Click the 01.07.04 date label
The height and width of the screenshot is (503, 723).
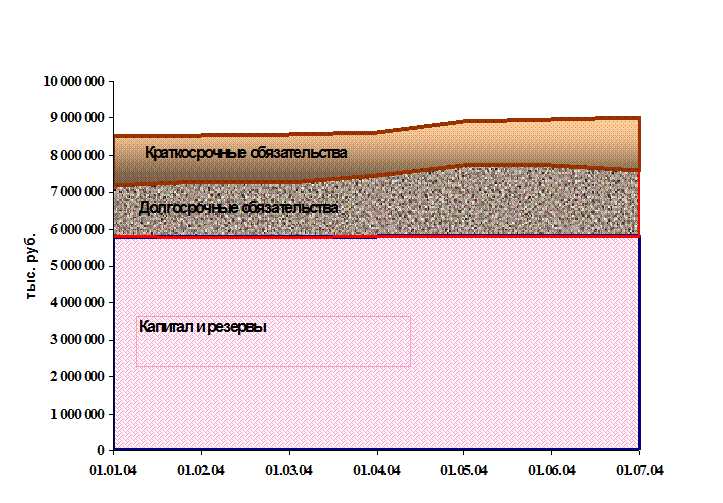click(x=639, y=469)
